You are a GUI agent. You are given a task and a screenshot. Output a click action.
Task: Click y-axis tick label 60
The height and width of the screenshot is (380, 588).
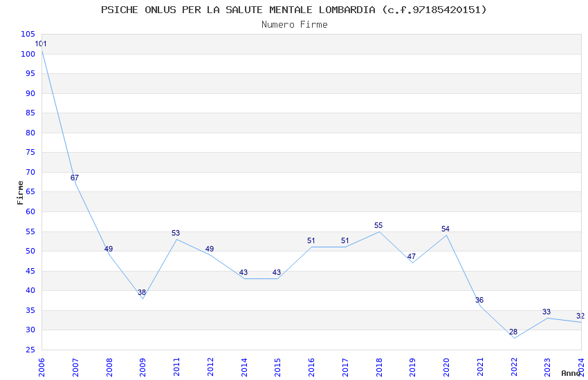tap(30, 211)
